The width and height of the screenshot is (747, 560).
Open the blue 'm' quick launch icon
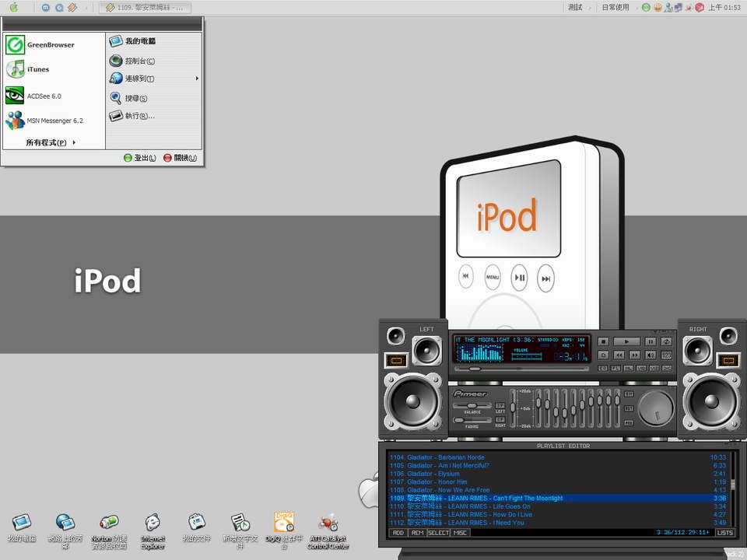[x=46, y=8]
